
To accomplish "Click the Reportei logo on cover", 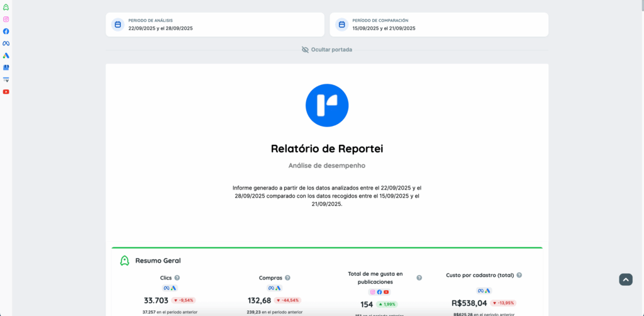I will tap(326, 105).
